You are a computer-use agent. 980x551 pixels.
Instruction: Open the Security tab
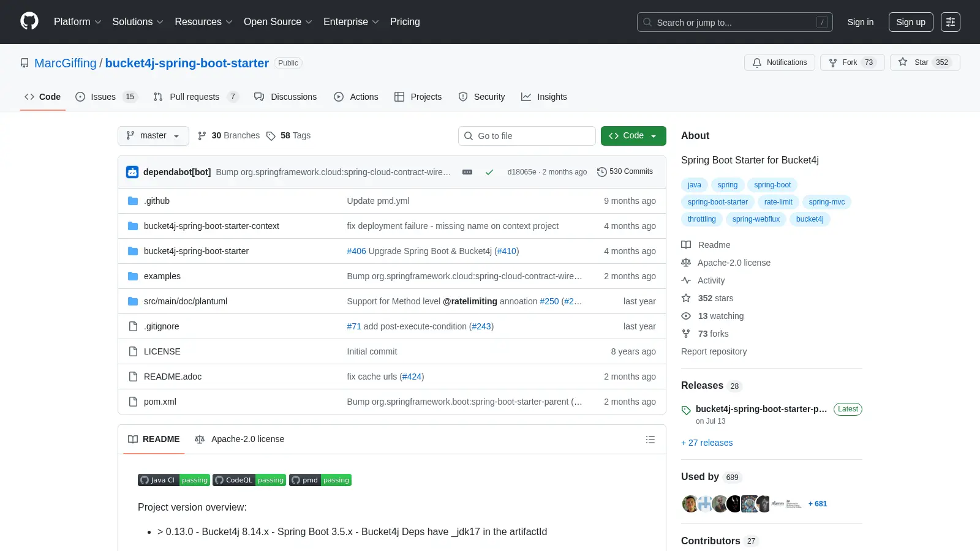click(481, 97)
